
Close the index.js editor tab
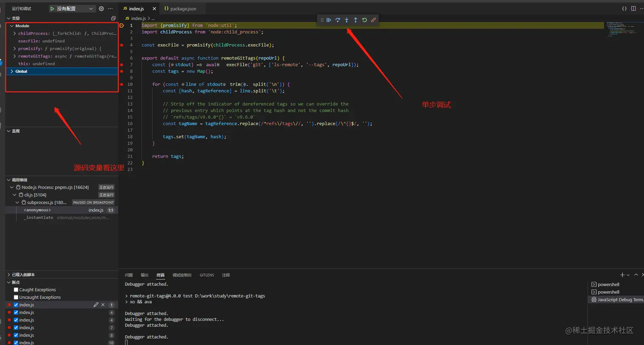point(154,9)
